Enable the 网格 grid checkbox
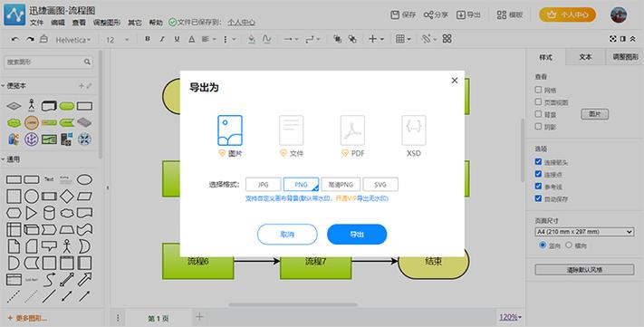This screenshot has height=327, width=644. click(538, 90)
